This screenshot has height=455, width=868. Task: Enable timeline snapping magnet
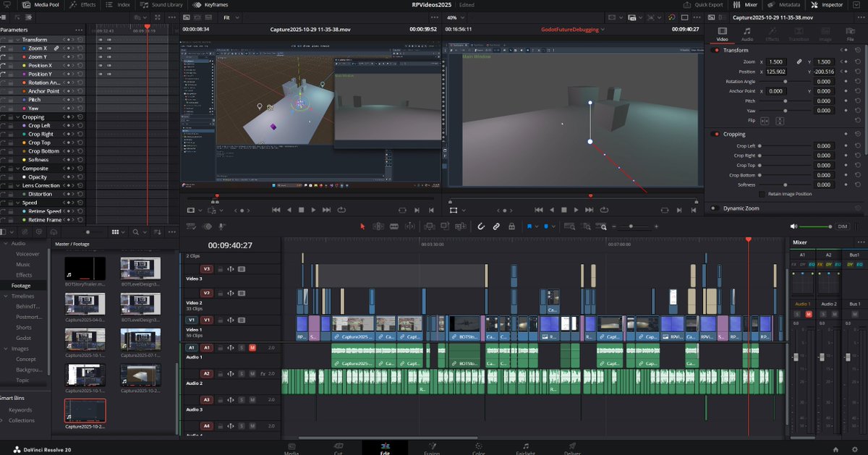click(480, 226)
